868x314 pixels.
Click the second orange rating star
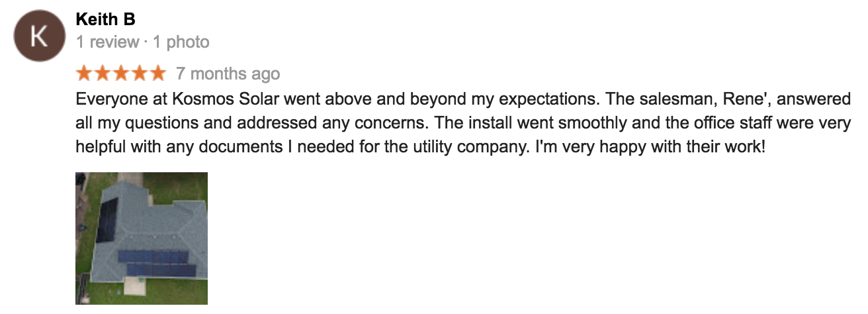(x=103, y=73)
